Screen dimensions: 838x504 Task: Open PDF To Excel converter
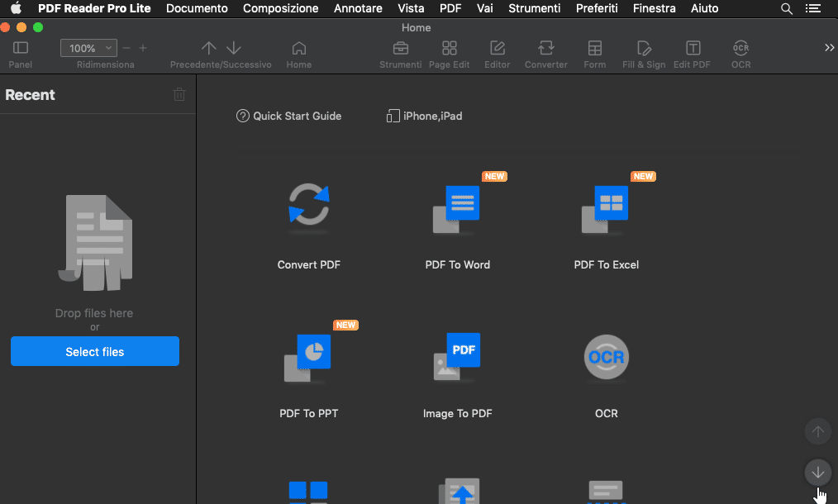[x=606, y=207]
